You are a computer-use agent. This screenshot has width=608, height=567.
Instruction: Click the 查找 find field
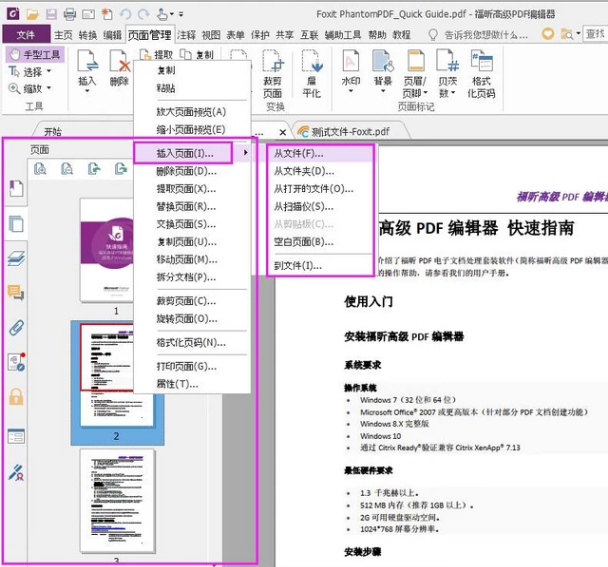click(595, 34)
